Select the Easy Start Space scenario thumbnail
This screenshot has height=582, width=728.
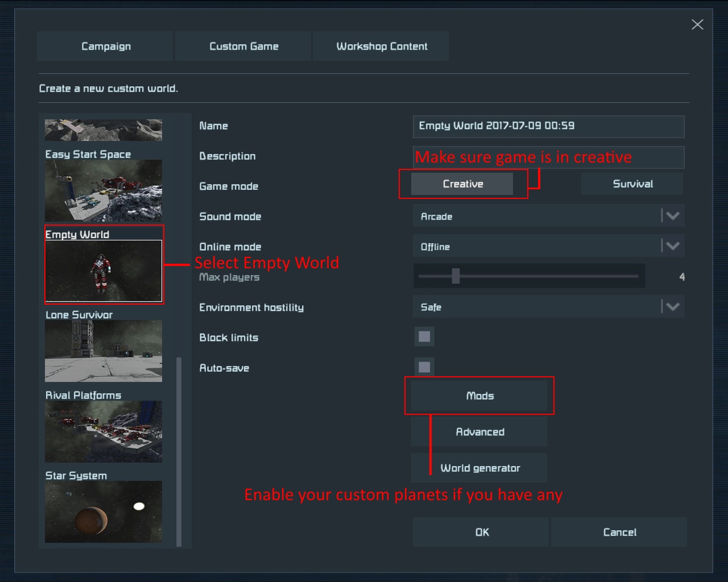(104, 190)
